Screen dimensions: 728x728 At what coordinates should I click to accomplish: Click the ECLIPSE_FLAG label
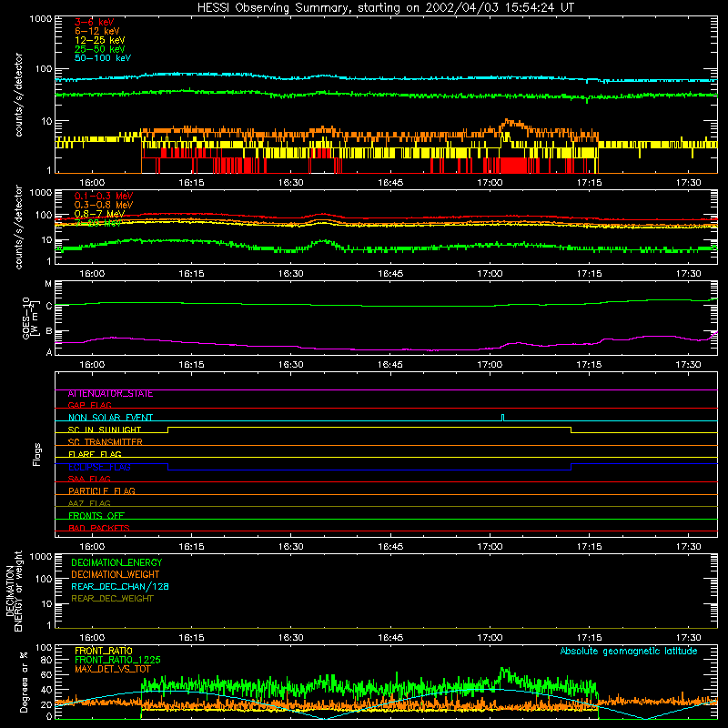pos(99,467)
